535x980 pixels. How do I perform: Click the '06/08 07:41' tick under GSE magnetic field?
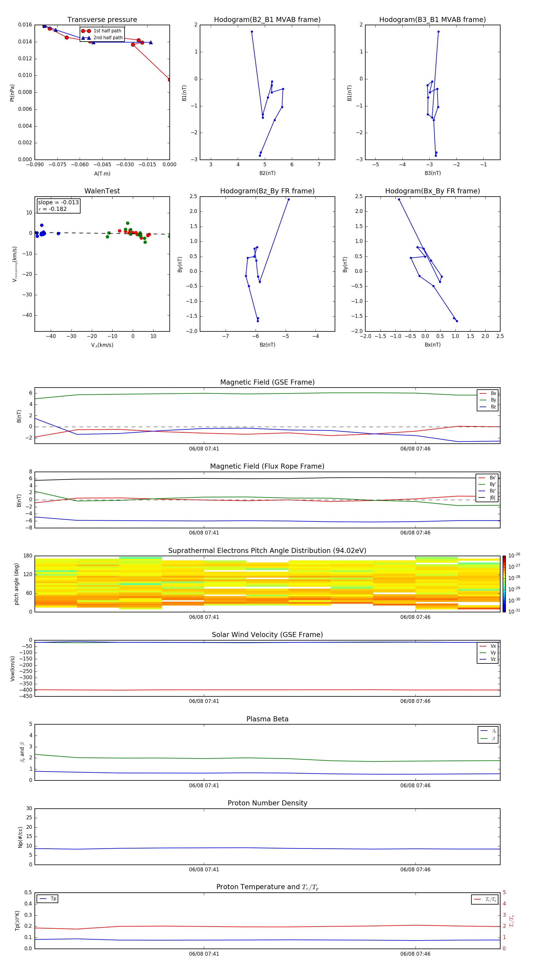204,449
